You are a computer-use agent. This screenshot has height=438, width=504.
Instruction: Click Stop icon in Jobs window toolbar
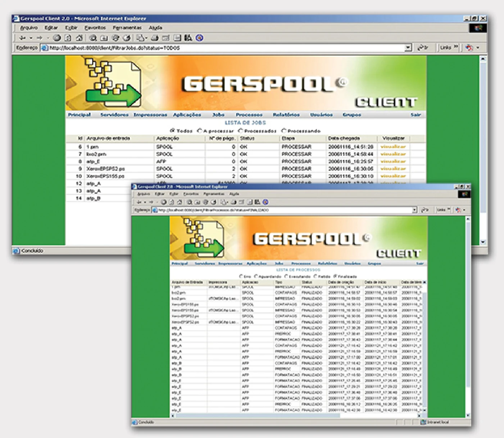click(x=56, y=38)
